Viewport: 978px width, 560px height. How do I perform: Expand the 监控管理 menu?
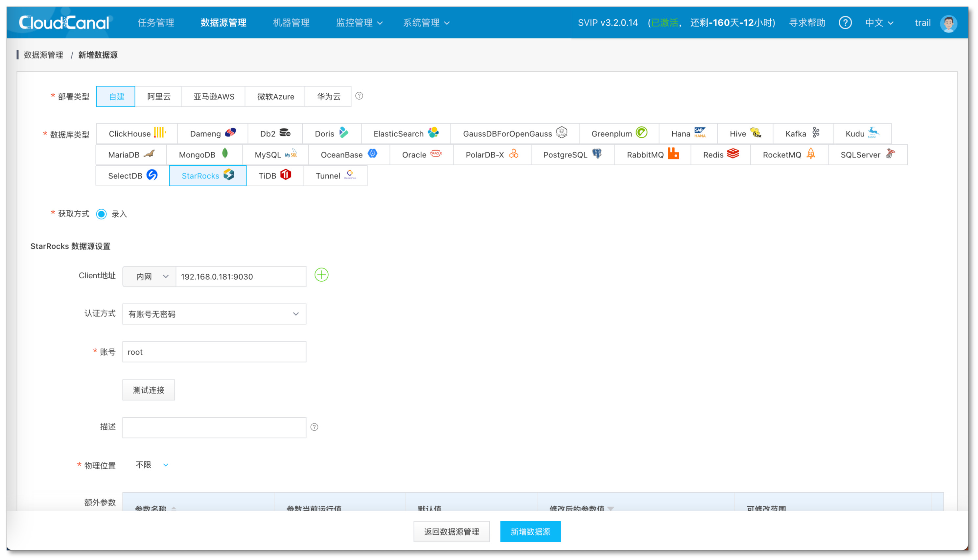tap(359, 23)
